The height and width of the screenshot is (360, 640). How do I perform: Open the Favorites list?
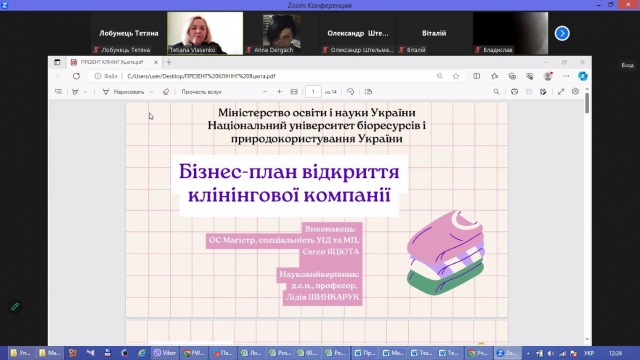[494, 76]
